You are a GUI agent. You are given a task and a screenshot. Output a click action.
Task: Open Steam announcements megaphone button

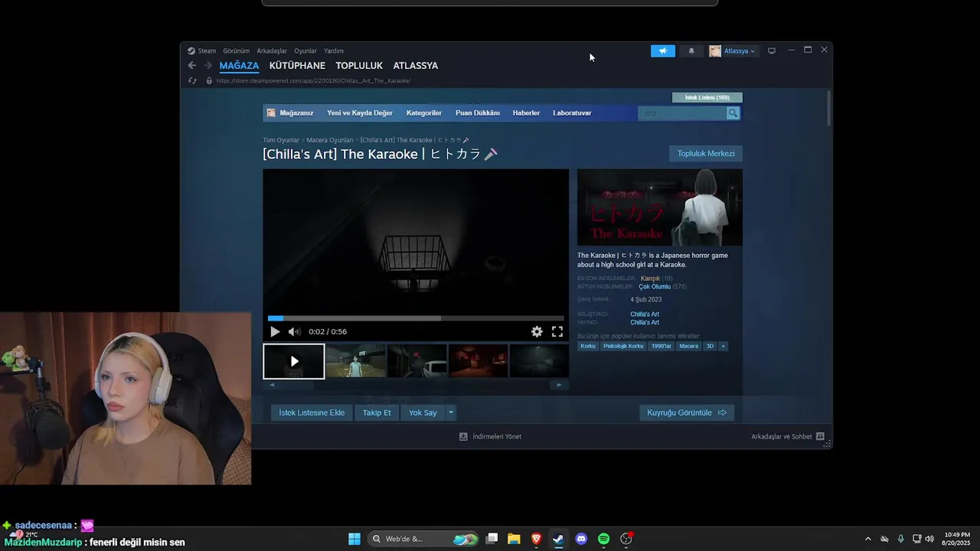(663, 51)
